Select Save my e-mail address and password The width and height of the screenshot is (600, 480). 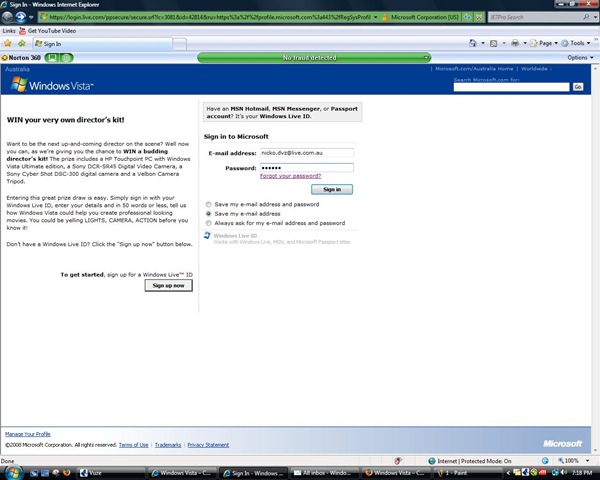[209, 204]
